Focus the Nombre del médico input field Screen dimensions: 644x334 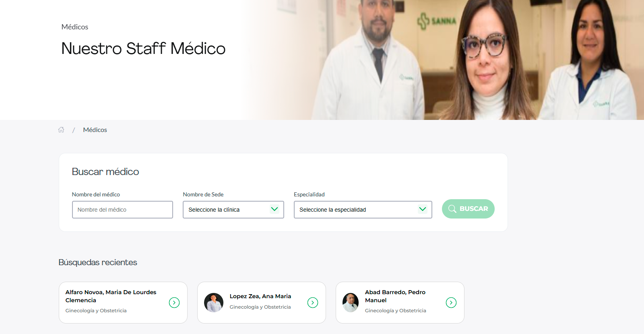(122, 210)
